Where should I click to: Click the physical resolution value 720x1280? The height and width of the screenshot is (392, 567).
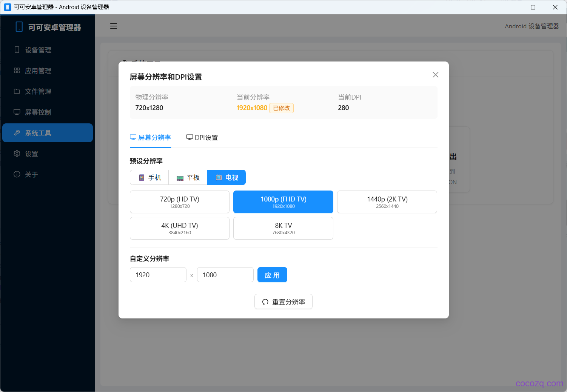point(149,108)
